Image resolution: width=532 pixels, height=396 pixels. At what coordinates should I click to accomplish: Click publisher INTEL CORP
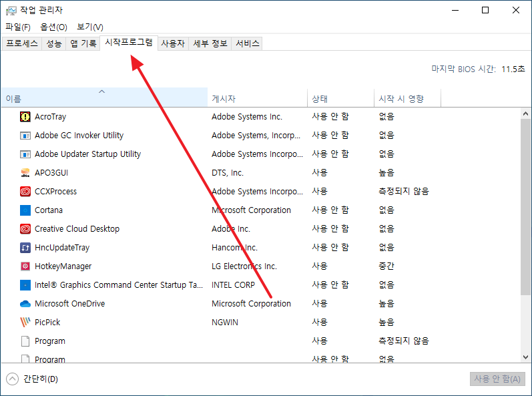coord(233,285)
